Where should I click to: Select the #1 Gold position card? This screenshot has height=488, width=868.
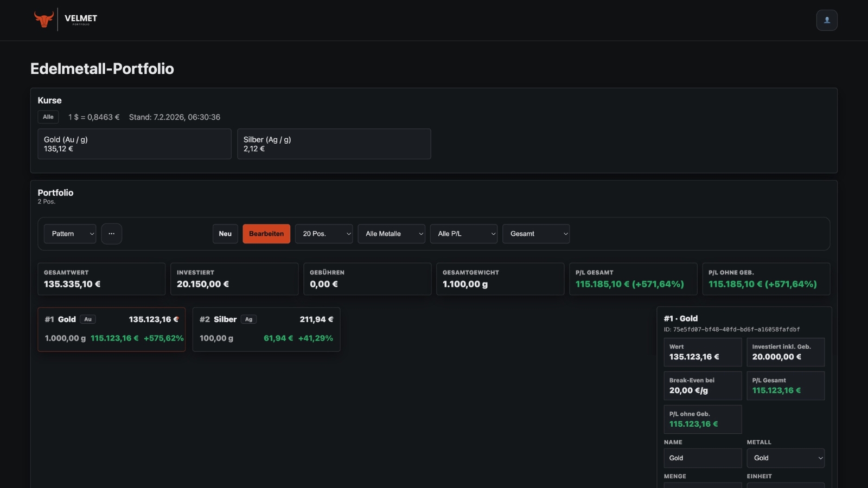pos(111,330)
